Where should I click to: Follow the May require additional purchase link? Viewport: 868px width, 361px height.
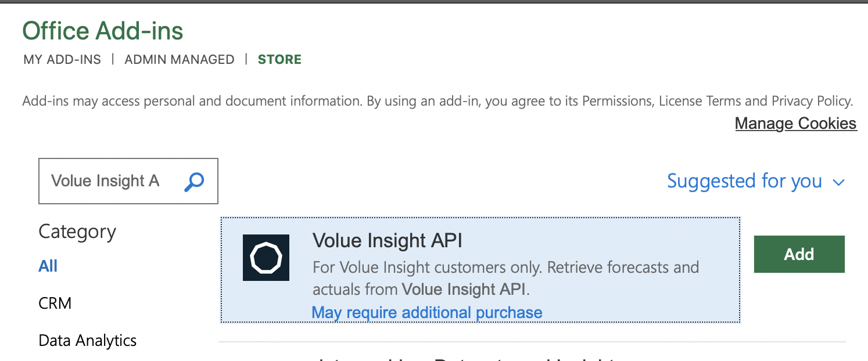pos(427,312)
